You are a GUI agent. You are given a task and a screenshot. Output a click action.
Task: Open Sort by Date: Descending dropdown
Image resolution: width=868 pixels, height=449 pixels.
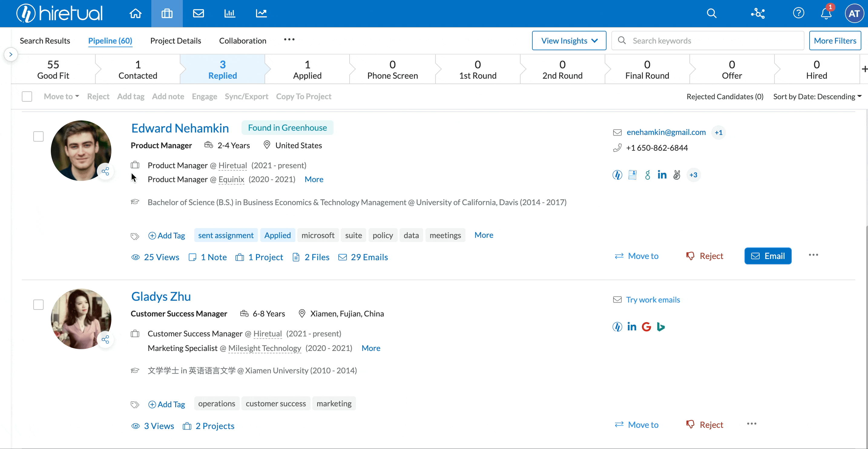click(817, 96)
